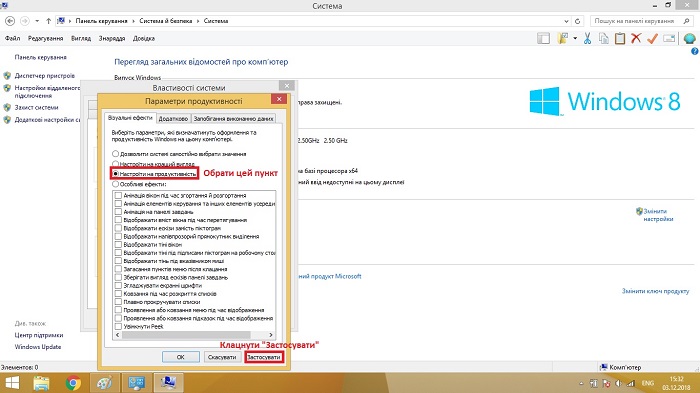This screenshot has height=393, width=700.
Task: Open recent locations dropdown near Forward
Action: tap(37, 21)
